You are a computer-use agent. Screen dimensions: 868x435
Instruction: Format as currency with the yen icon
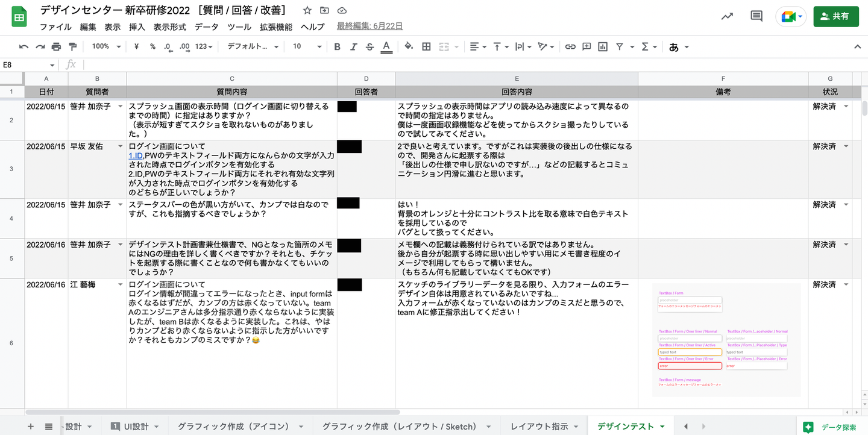point(136,46)
